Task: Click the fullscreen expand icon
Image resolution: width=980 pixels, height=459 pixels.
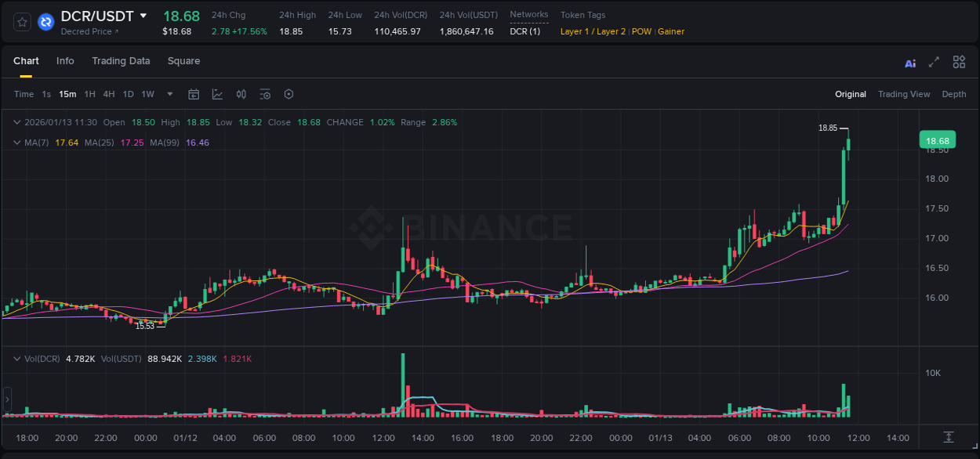Action: click(933, 62)
